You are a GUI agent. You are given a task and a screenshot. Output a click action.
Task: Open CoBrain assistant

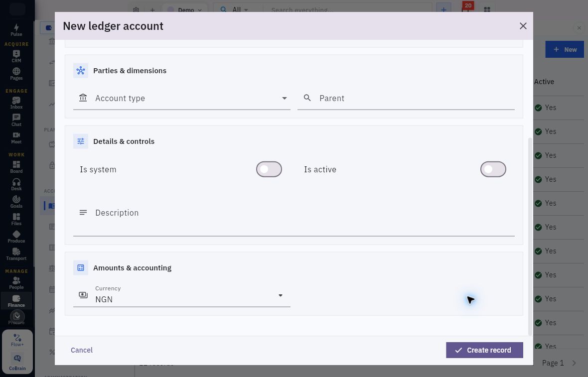[x=17, y=363]
